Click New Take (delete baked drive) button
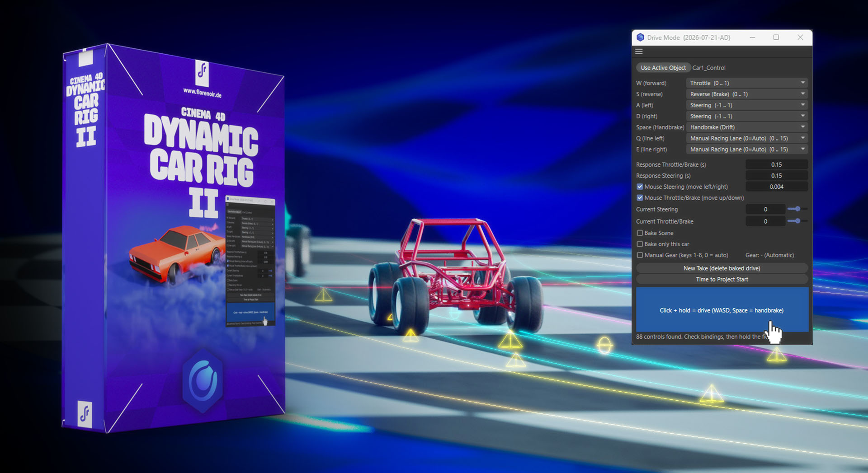The image size is (868, 473). pyautogui.click(x=722, y=268)
